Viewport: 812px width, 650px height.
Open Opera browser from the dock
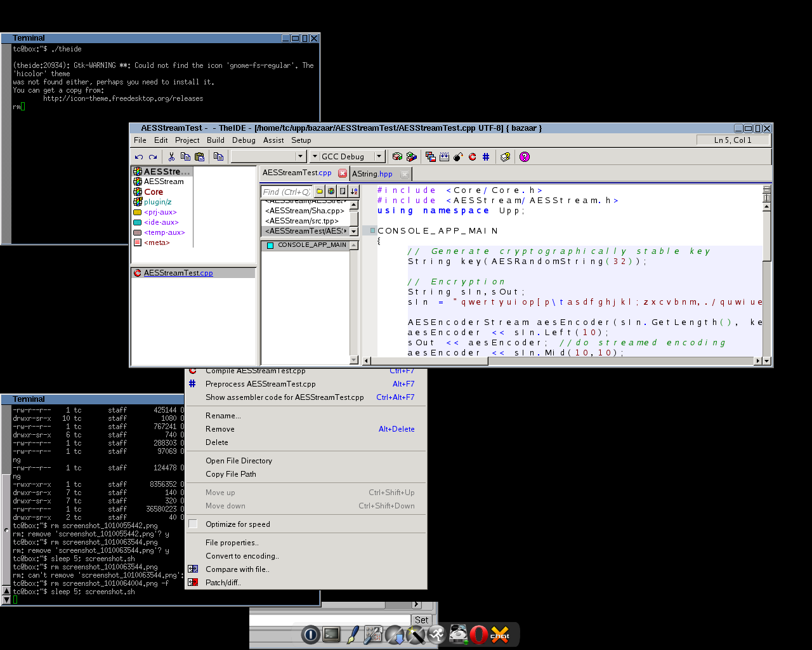coord(479,634)
